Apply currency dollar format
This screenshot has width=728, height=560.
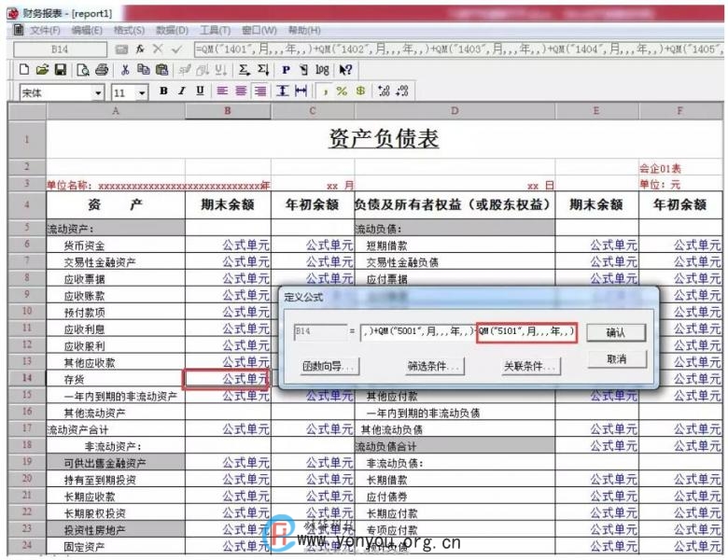[360, 91]
